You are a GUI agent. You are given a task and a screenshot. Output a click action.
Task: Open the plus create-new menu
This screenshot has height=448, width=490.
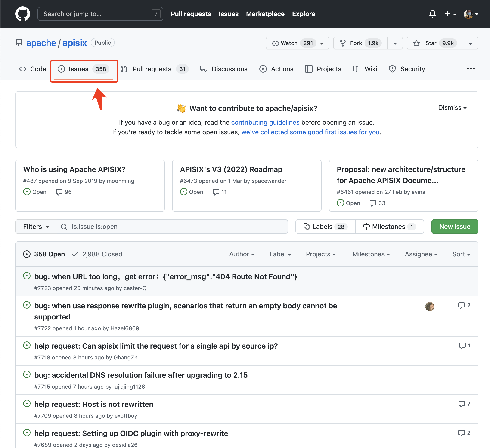450,14
